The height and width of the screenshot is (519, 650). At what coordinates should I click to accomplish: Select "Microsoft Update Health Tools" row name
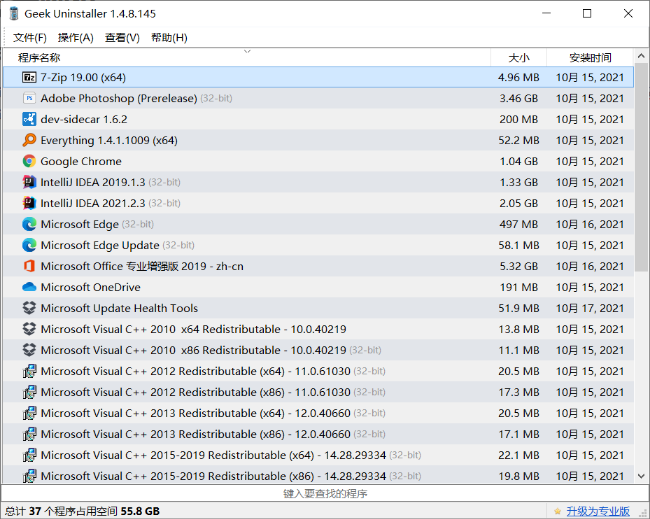(x=119, y=308)
